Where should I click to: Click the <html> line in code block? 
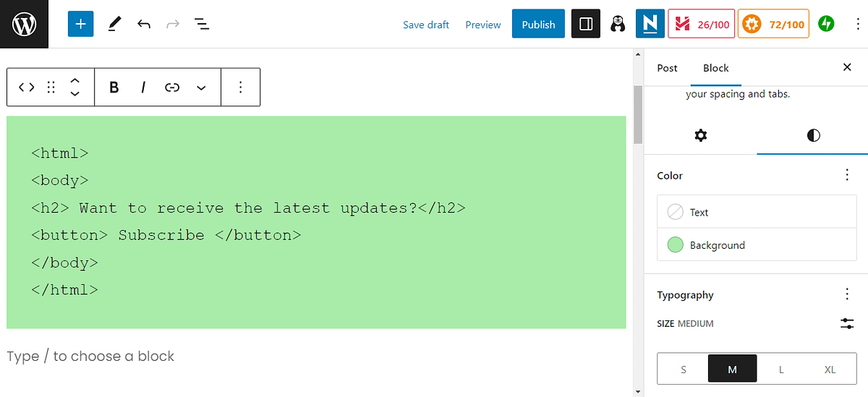[60, 153]
